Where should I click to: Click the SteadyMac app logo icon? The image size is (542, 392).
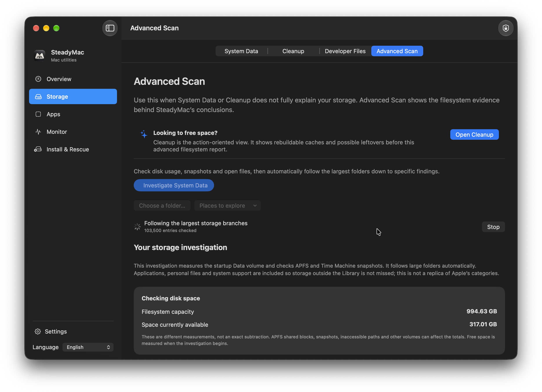[x=39, y=56]
